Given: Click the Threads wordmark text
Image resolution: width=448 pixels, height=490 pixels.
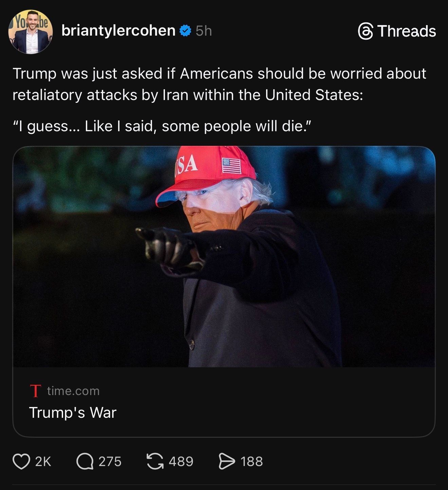Looking at the screenshot, I should click(x=407, y=31).
